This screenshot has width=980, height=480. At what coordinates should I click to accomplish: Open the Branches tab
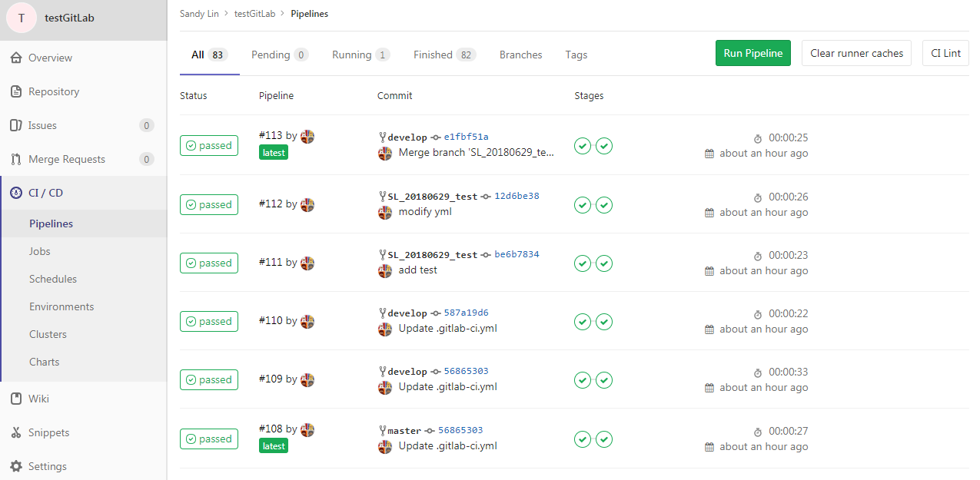point(520,55)
